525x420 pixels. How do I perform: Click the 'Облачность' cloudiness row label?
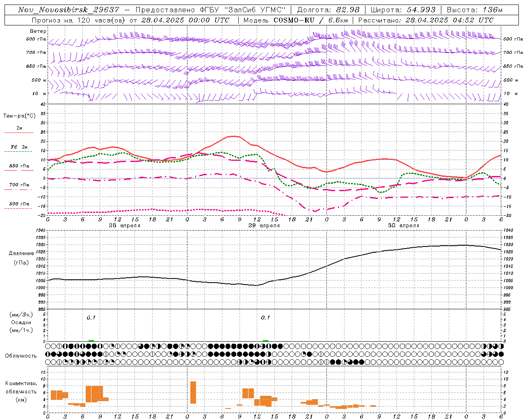click(x=21, y=356)
